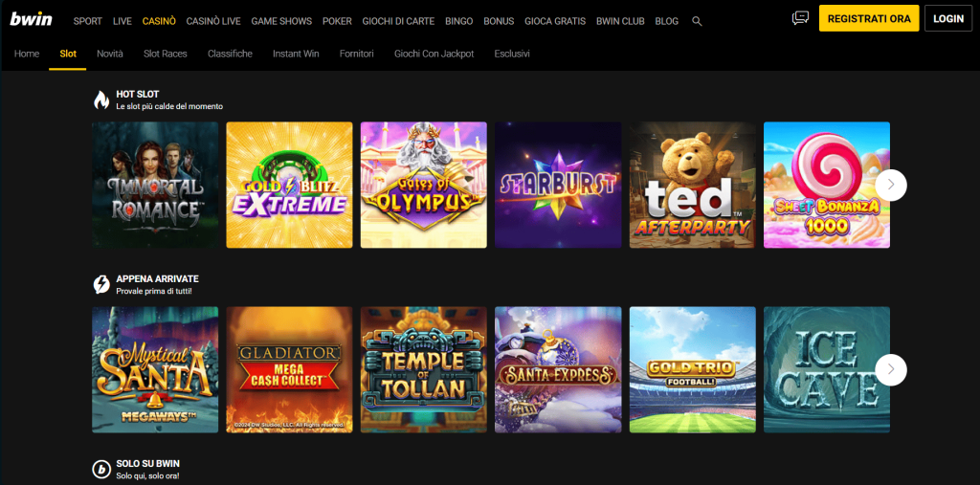980x485 pixels.
Task: Click the Login button
Action: 948,19
